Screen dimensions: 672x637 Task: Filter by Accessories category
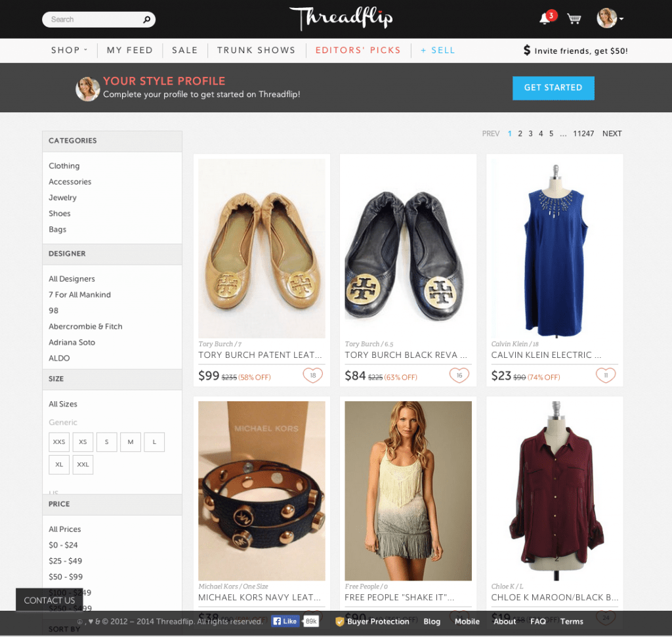click(x=70, y=181)
